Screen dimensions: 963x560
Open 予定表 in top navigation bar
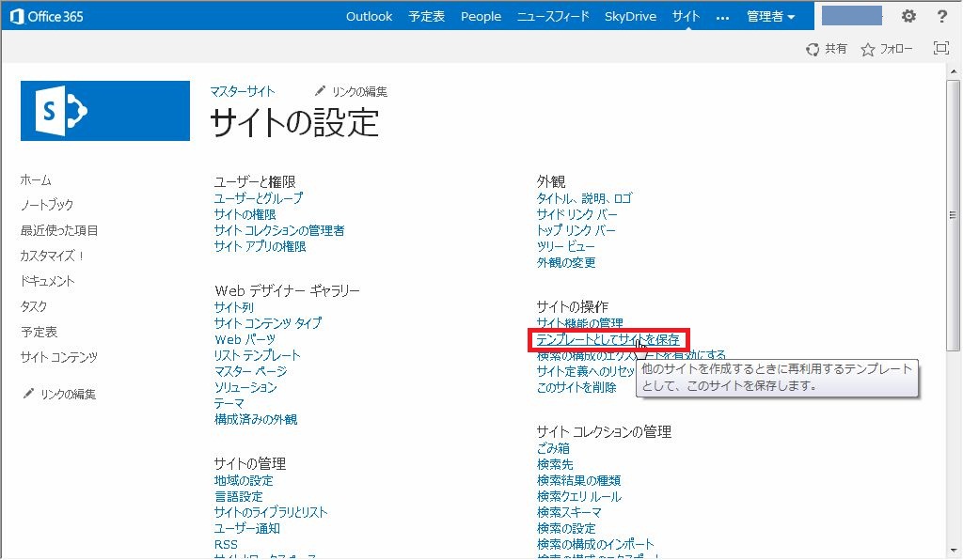(x=426, y=17)
